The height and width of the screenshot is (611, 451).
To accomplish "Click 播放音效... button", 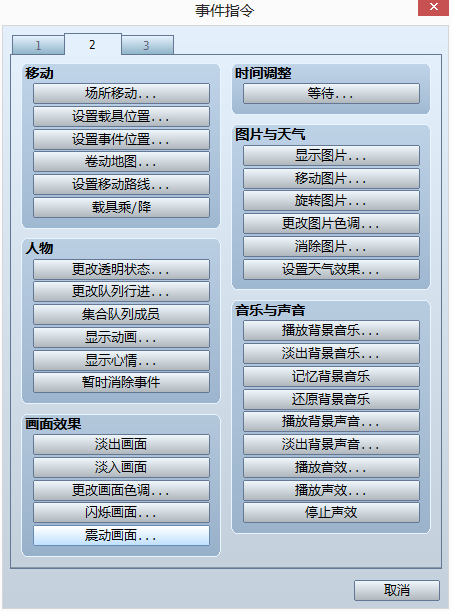I will pyautogui.click(x=331, y=467).
